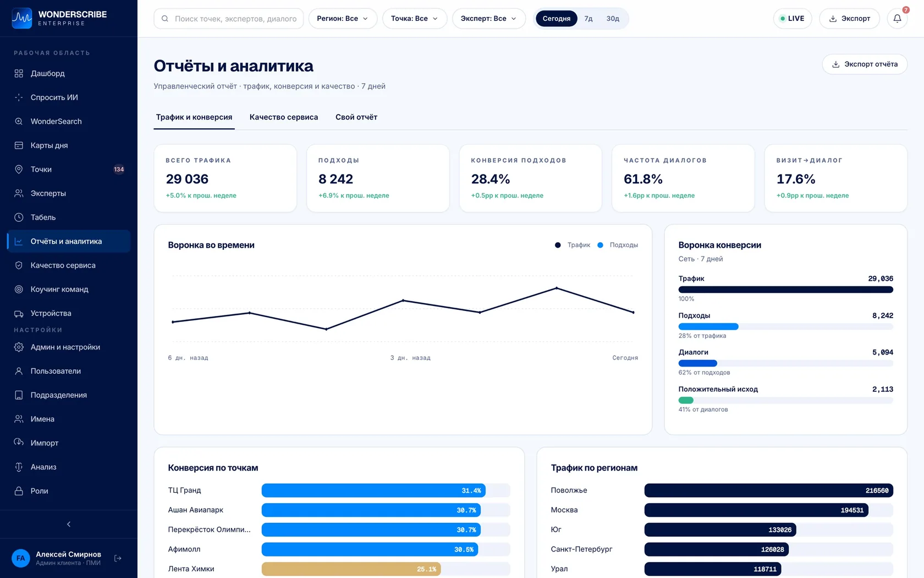924x578 pixels.
Task: Click the Трафик funnel progress bar
Action: (786, 290)
